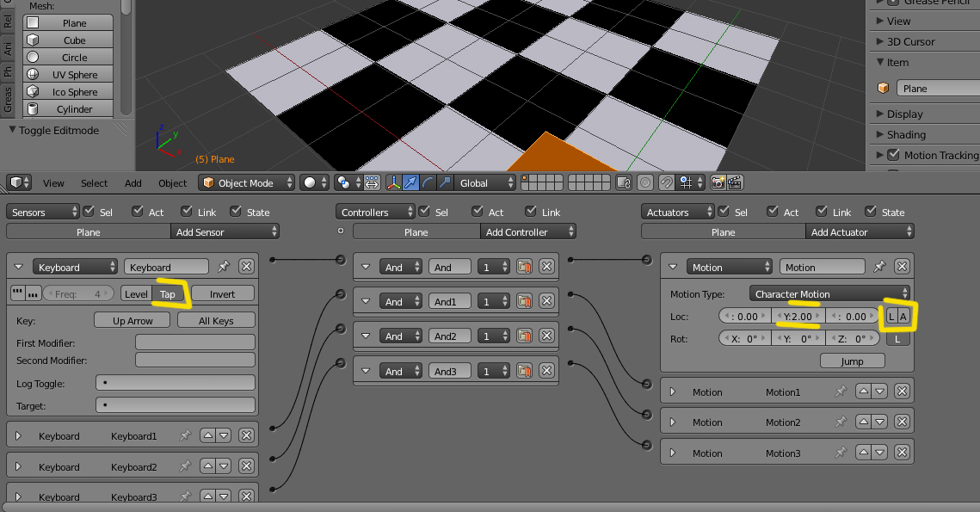Click the Loc Y value field

[x=798, y=316]
